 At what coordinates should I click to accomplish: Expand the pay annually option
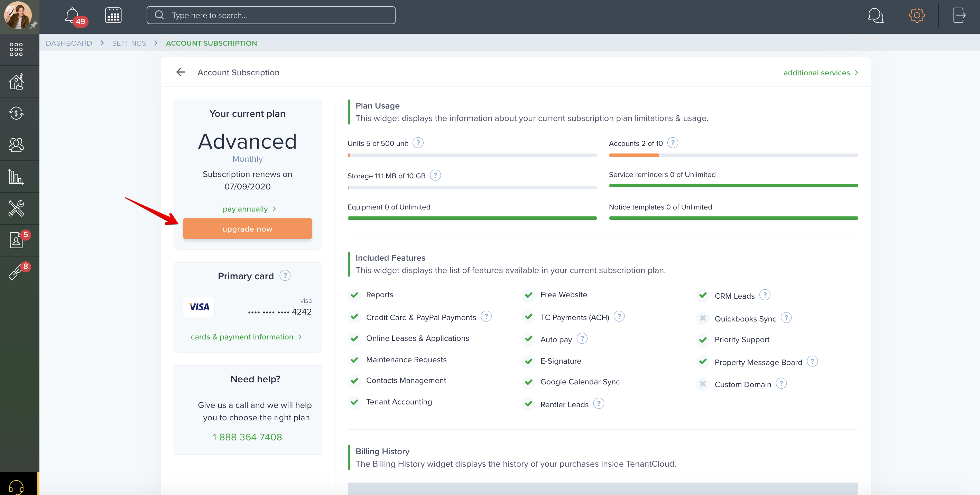tap(250, 209)
